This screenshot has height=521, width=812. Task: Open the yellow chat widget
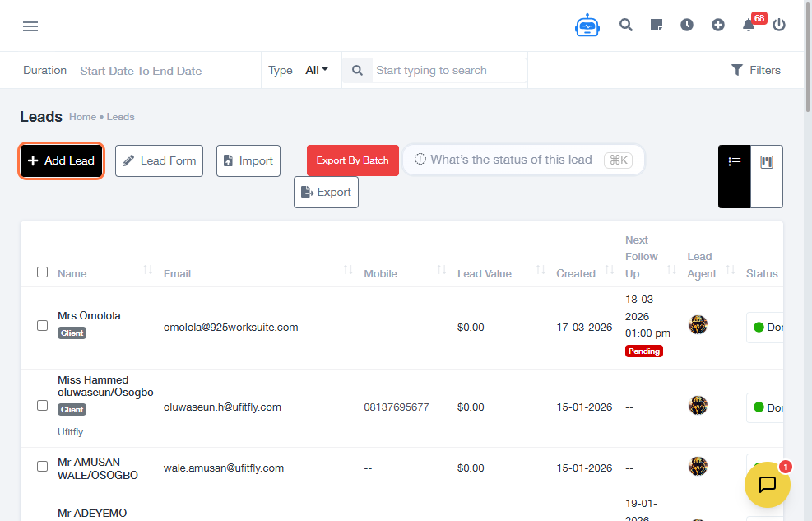[767, 485]
